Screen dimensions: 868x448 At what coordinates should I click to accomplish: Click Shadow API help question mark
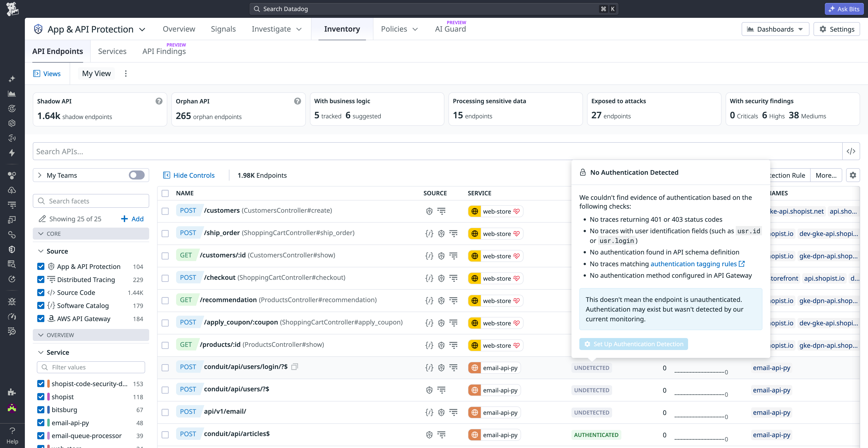click(159, 101)
